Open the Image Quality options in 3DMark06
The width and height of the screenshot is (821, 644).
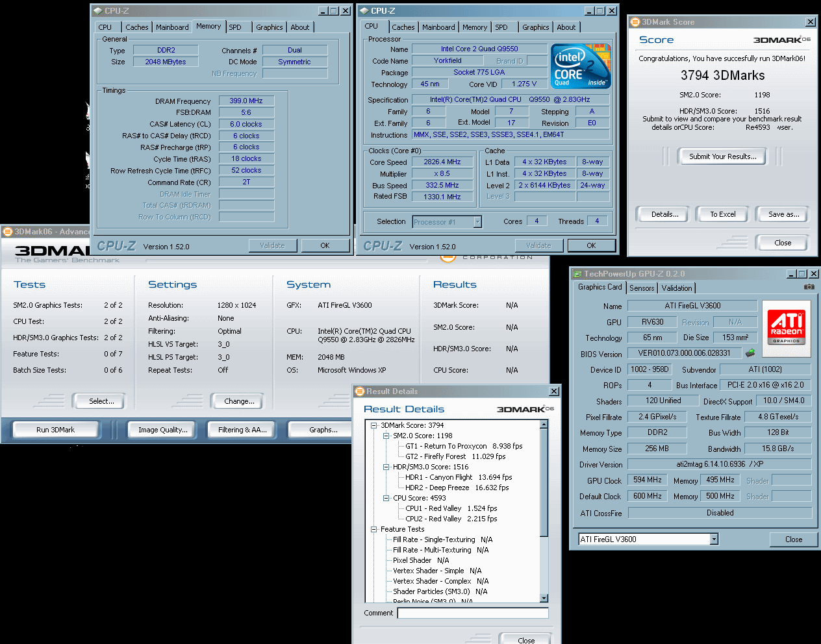coord(163,430)
